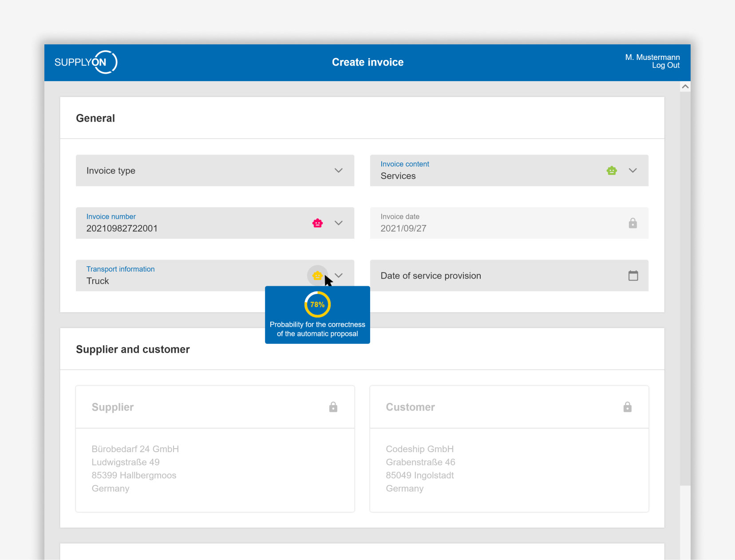Select the Supplier address card
This screenshot has height=560, width=735.
(215, 449)
